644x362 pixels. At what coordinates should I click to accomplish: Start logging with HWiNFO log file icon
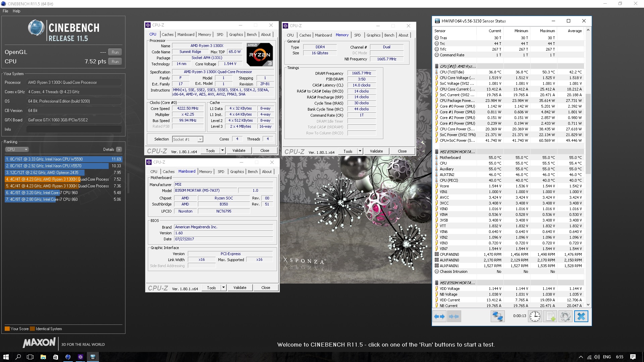point(550,316)
